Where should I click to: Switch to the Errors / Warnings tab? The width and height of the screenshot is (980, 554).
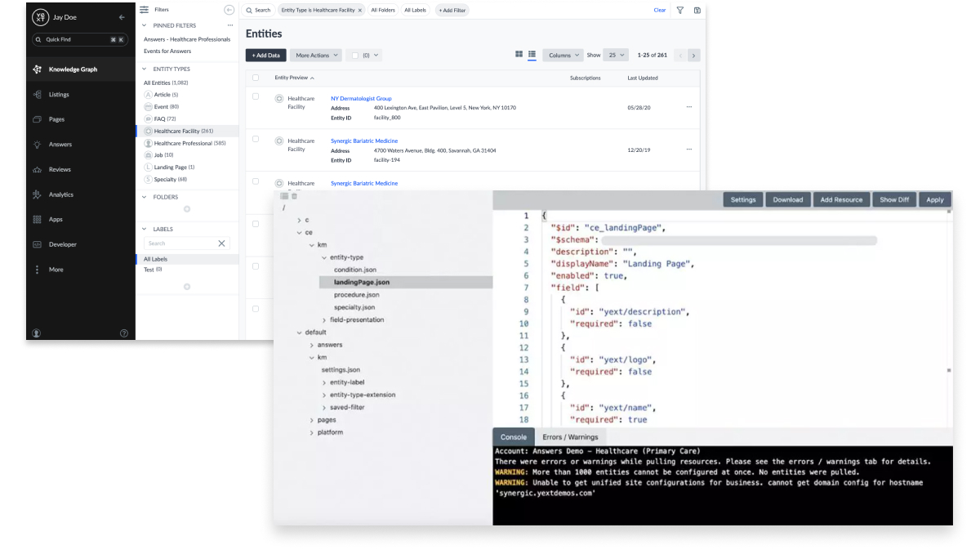point(570,437)
